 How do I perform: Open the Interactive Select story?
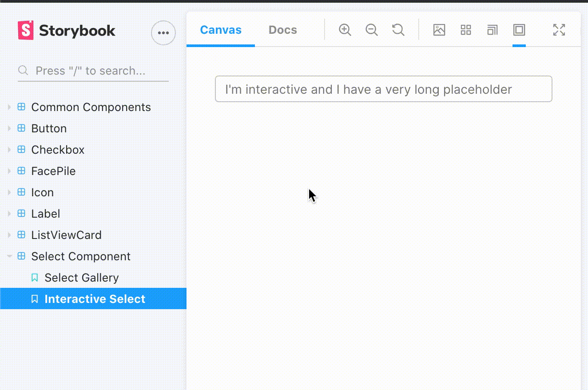click(x=95, y=299)
